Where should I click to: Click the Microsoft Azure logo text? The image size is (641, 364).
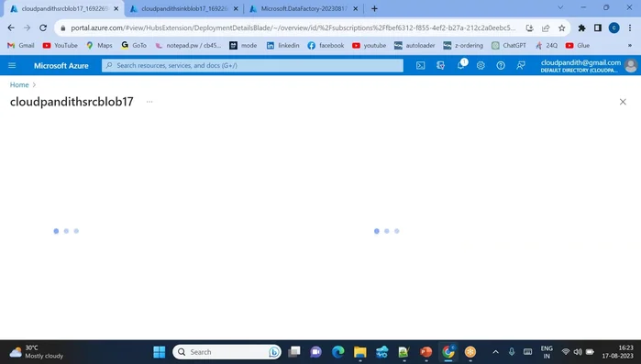click(61, 66)
